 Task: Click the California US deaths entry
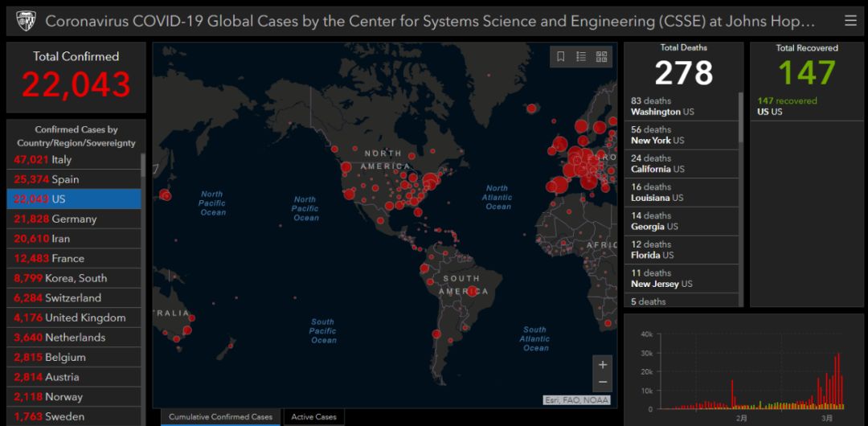[682, 164]
